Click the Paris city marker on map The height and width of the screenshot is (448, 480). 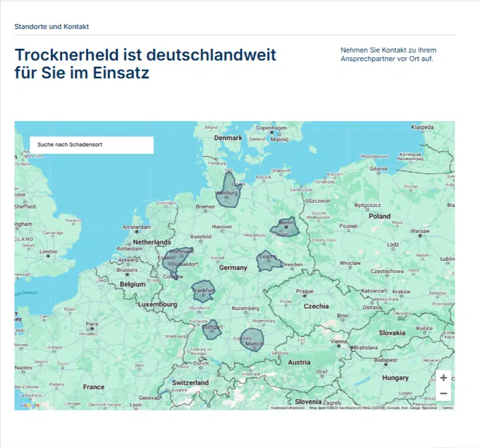coord(92,329)
